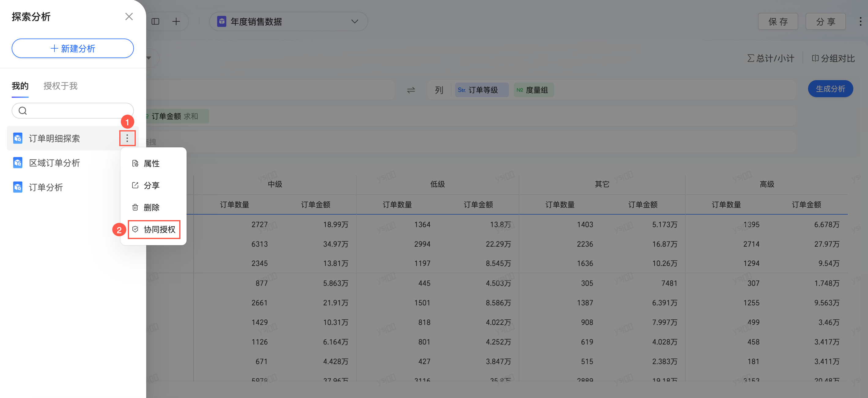This screenshot has height=398, width=868.
Task: Click the 订单分析 item icon
Action: click(x=18, y=187)
